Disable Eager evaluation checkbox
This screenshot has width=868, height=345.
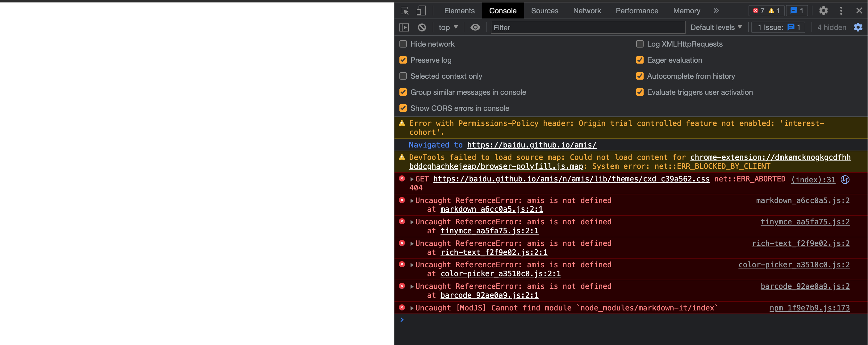(640, 60)
